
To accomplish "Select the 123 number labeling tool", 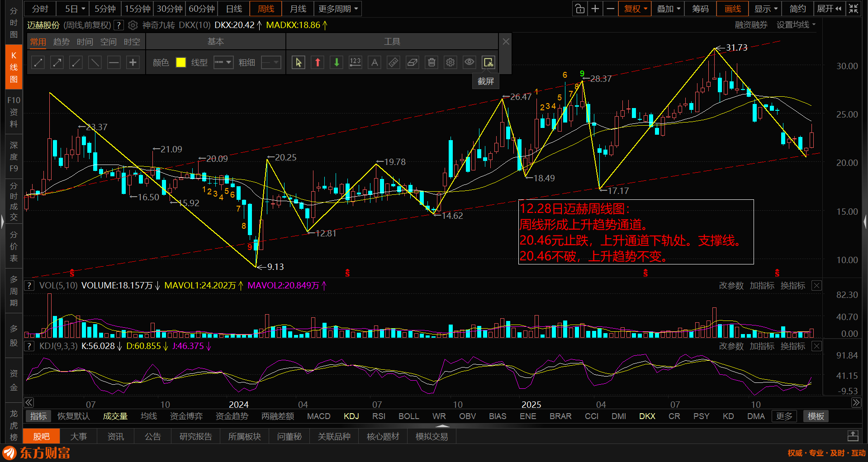I will [x=356, y=62].
